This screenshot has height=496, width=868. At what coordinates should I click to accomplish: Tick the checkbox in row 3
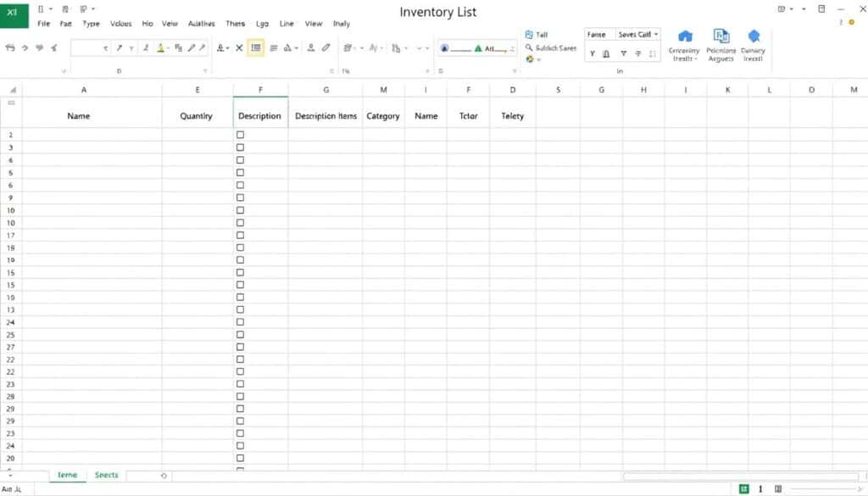click(240, 148)
